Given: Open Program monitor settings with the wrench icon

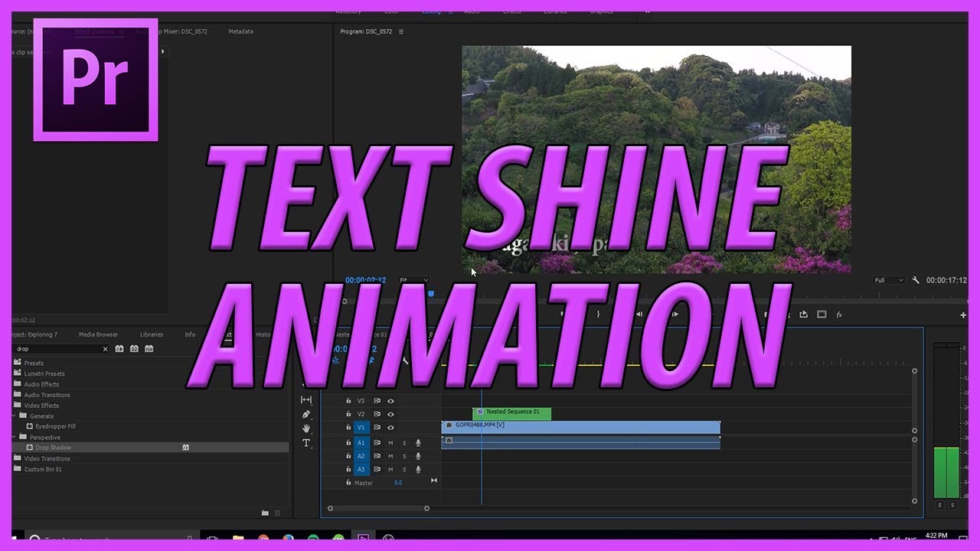Looking at the screenshot, I should tap(916, 280).
